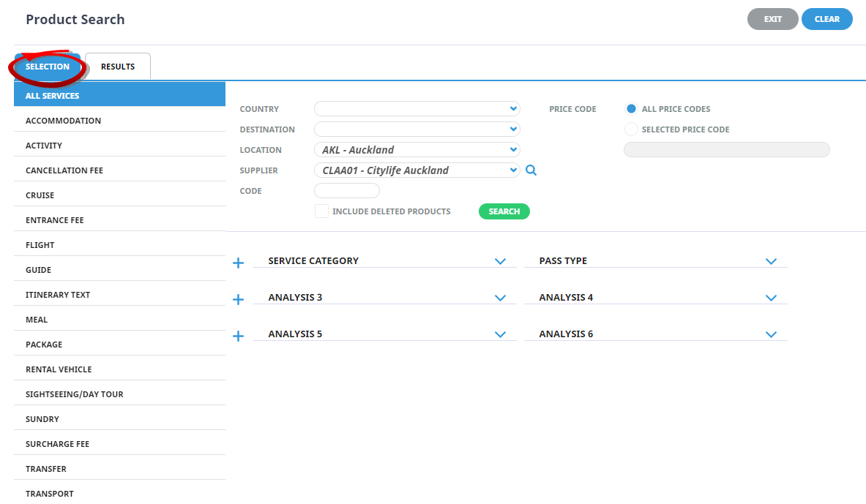The width and height of the screenshot is (866, 504).
Task: Click plus icon beside Analysis 3
Action: [x=238, y=299]
